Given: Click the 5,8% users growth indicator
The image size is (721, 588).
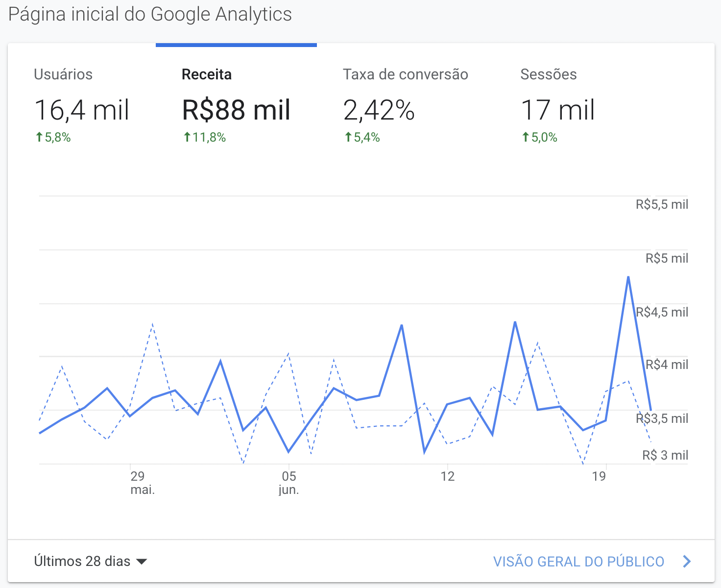Looking at the screenshot, I should (x=53, y=138).
